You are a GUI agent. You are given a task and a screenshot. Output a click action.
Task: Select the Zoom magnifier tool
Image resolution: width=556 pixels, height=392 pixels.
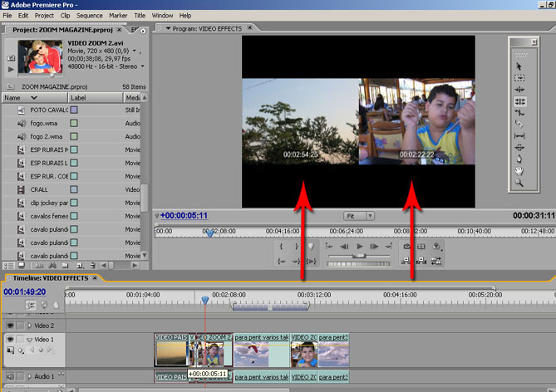[x=519, y=182]
